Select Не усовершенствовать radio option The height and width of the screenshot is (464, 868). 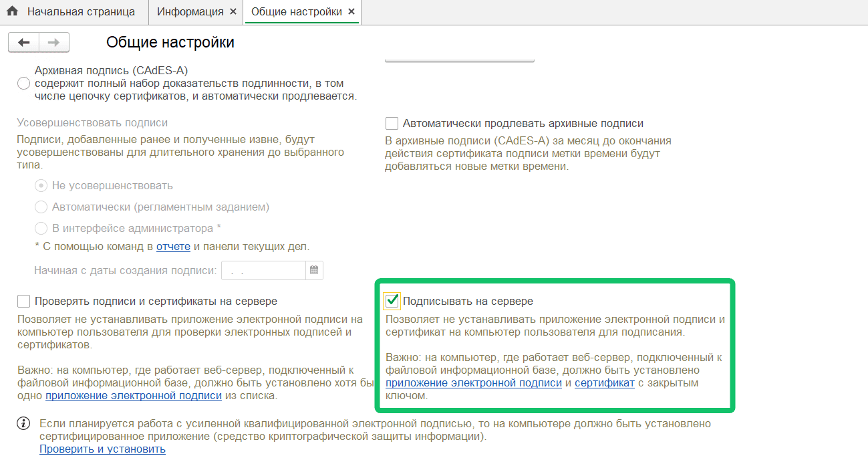tap(41, 186)
